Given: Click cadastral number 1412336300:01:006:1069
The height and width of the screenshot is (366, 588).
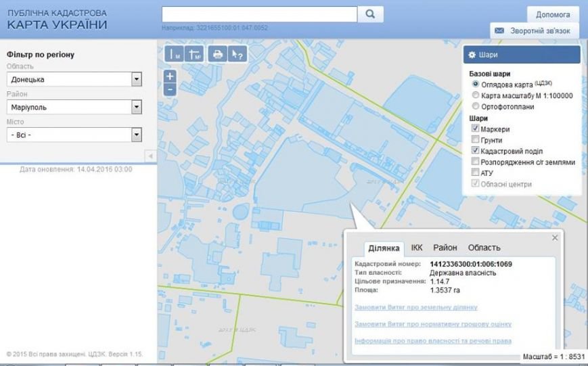Looking at the screenshot, I should tap(471, 264).
